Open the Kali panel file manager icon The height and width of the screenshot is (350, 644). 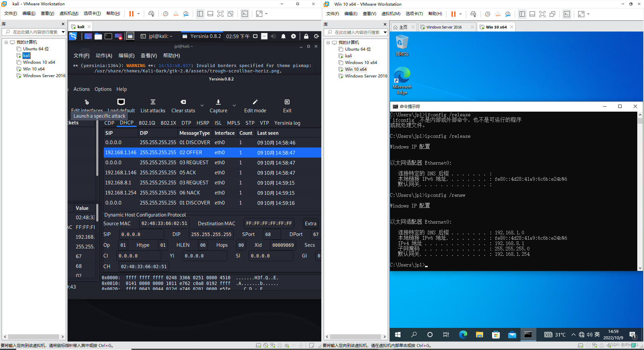coord(98,36)
